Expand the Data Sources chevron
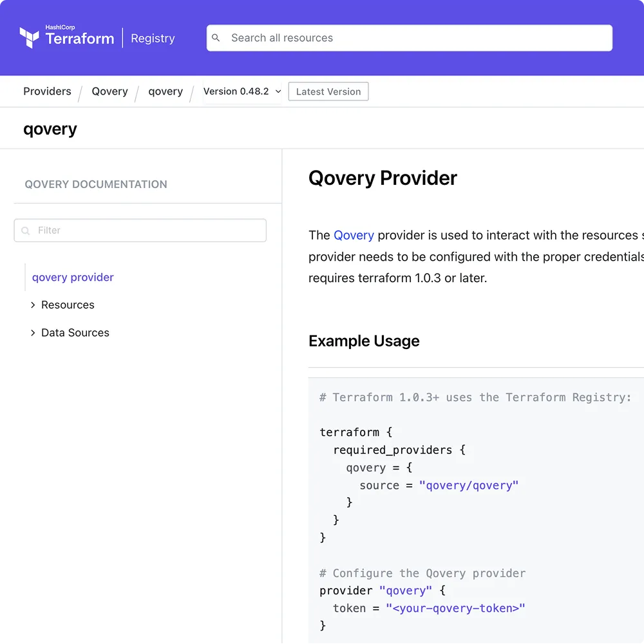644x644 pixels. pos(33,333)
